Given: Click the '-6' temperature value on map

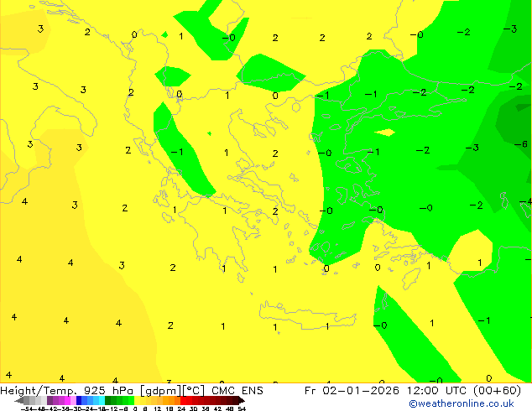Looking at the screenshot, I should pyautogui.click(x=521, y=144).
